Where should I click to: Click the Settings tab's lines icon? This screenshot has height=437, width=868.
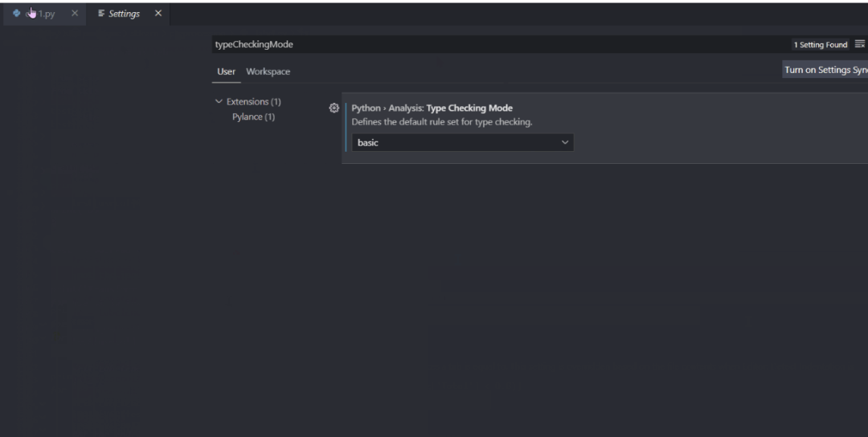point(101,14)
